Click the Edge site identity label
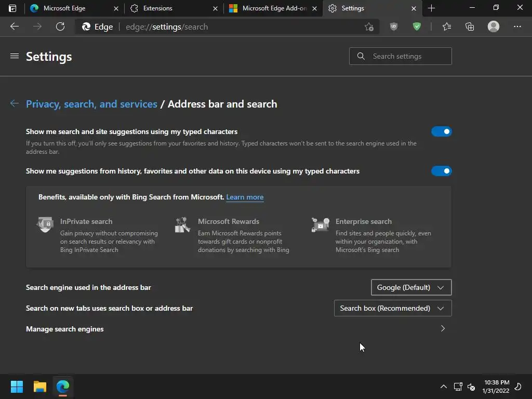The height and width of the screenshot is (399, 532). click(x=98, y=27)
